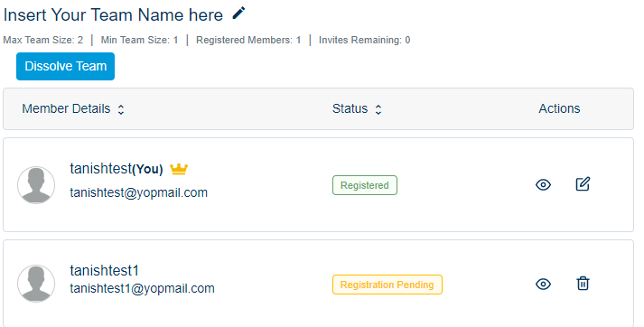Select the Member Details column header
The width and height of the screenshot is (644, 327).
pos(66,109)
